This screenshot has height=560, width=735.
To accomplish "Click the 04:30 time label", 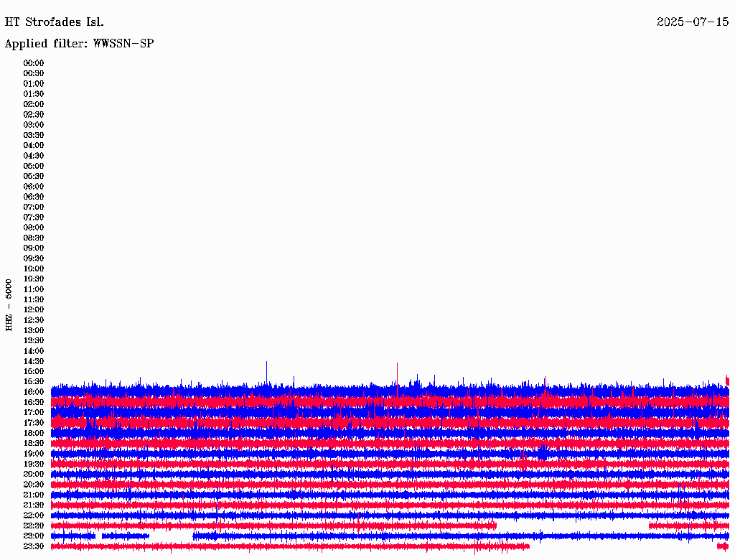I will click(x=34, y=156).
